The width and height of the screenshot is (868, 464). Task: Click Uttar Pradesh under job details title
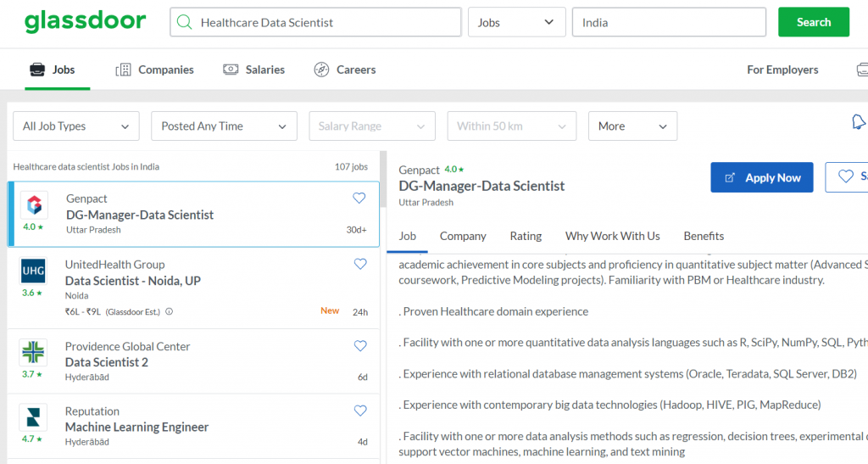426,203
